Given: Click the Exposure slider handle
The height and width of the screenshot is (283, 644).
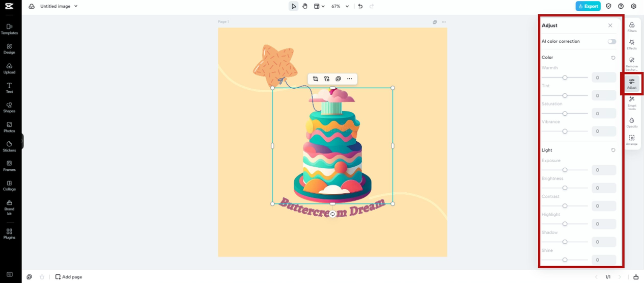Looking at the screenshot, I should point(565,170).
